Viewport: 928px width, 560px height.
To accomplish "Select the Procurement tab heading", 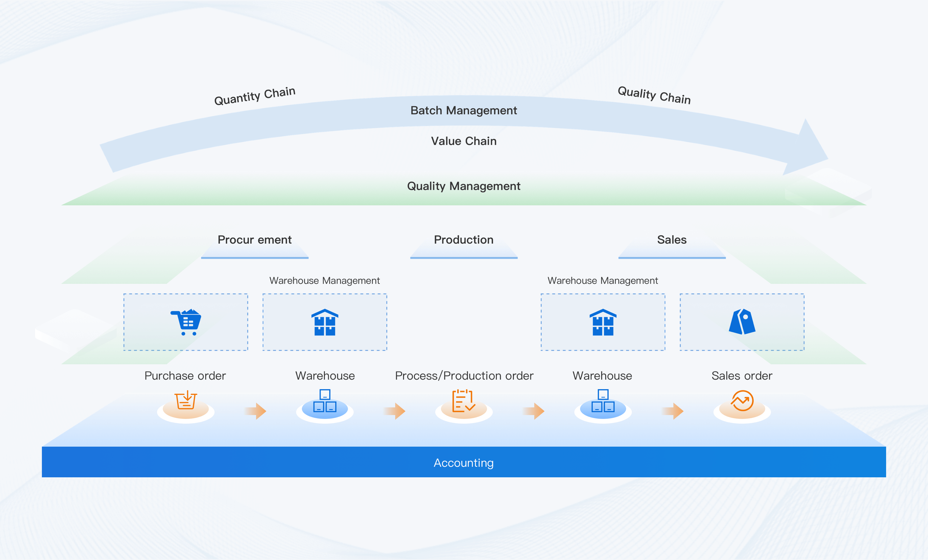I will point(255,240).
